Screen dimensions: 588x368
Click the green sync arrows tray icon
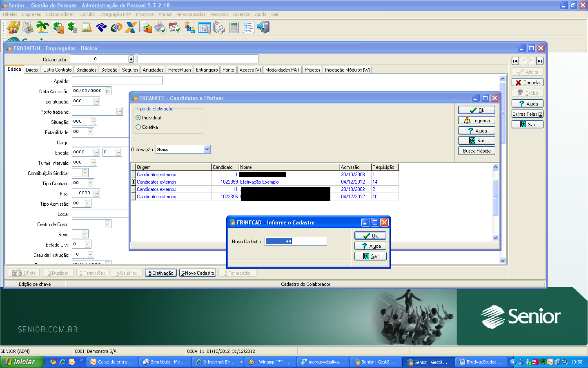click(x=543, y=362)
